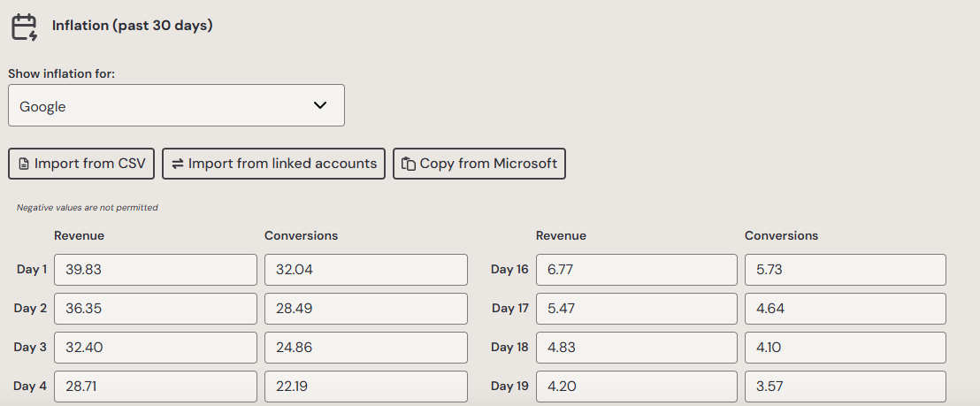Select Day 1 Conversions field
This screenshot has width=980, height=406.
pos(365,270)
